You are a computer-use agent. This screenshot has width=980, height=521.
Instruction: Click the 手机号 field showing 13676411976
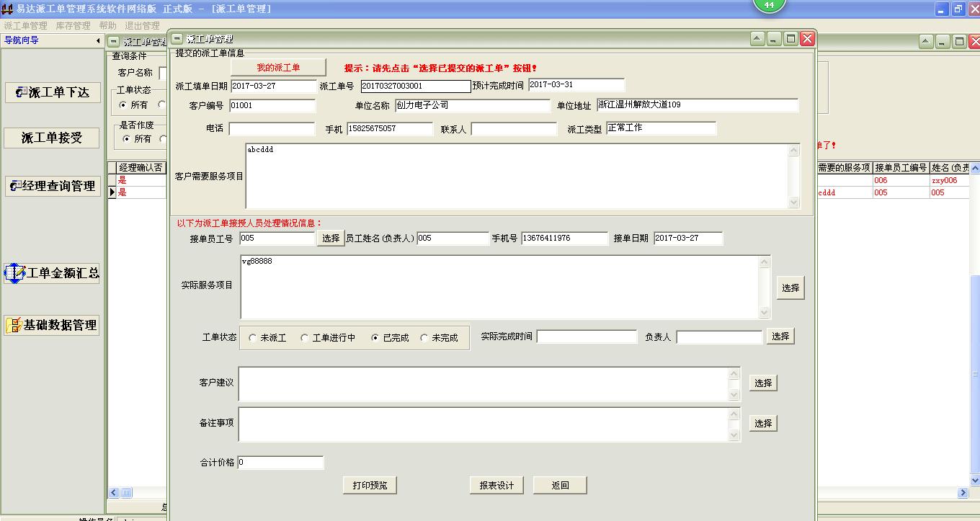(x=565, y=239)
